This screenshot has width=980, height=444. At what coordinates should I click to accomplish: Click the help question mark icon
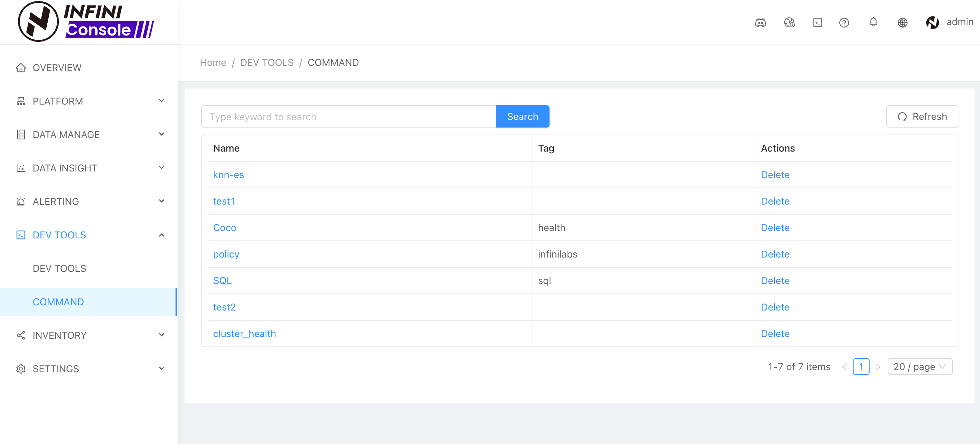(844, 22)
